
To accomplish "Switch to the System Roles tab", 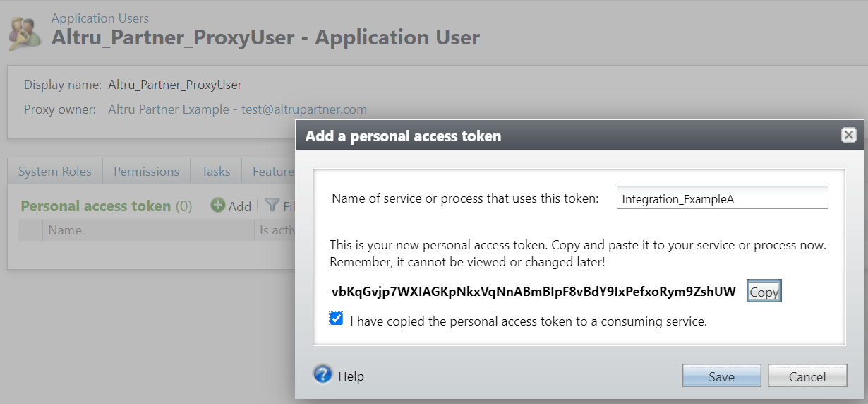I will point(55,172).
